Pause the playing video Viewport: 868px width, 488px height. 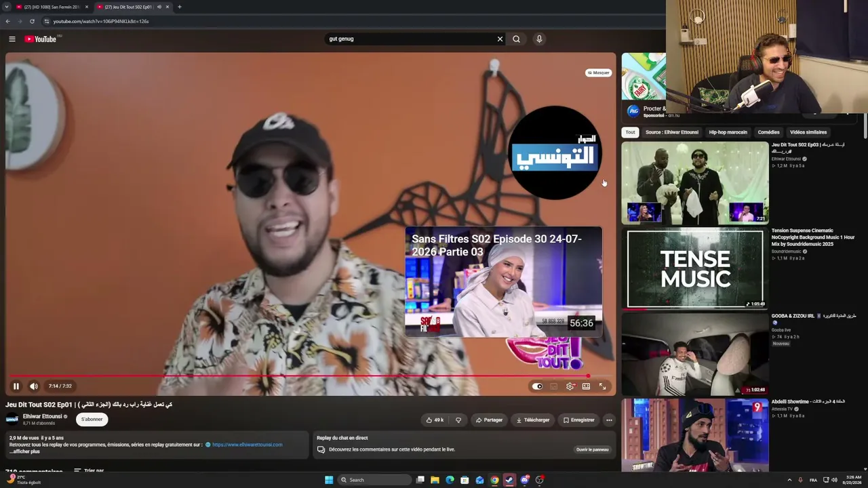click(16, 386)
